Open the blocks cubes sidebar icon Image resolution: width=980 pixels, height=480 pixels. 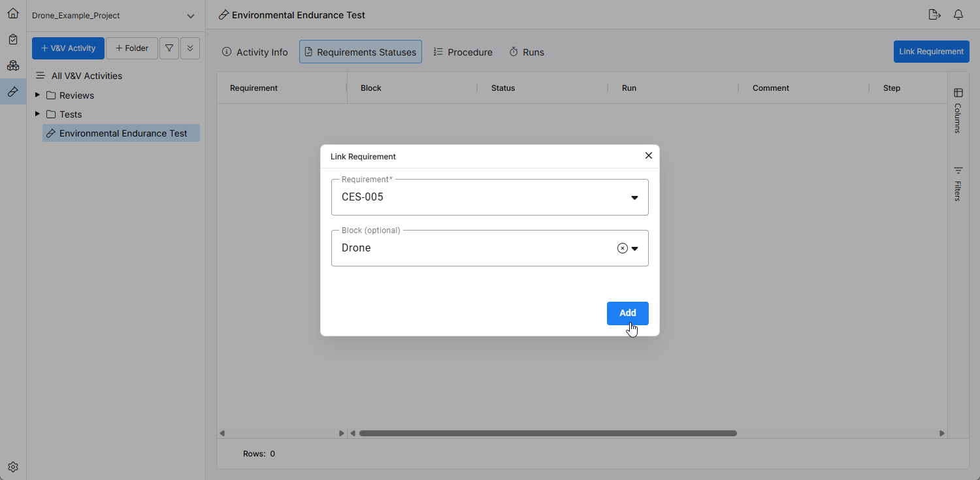click(x=13, y=65)
